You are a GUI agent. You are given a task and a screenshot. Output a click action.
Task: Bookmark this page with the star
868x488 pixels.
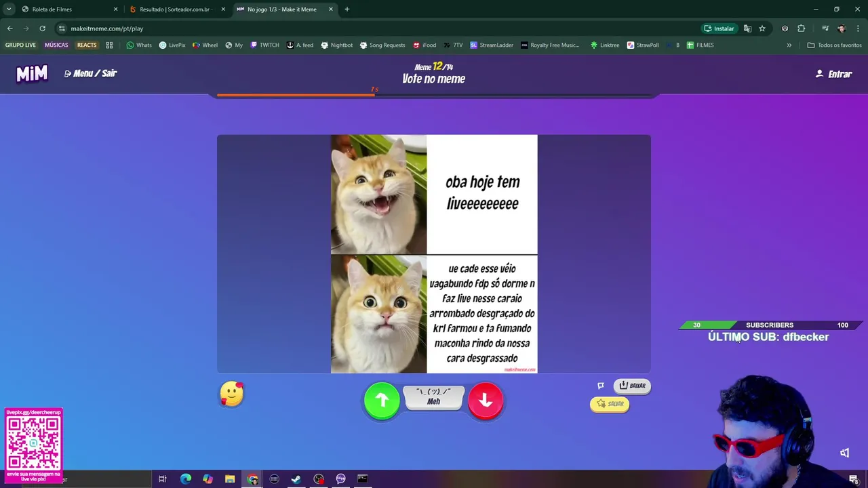coord(762,28)
